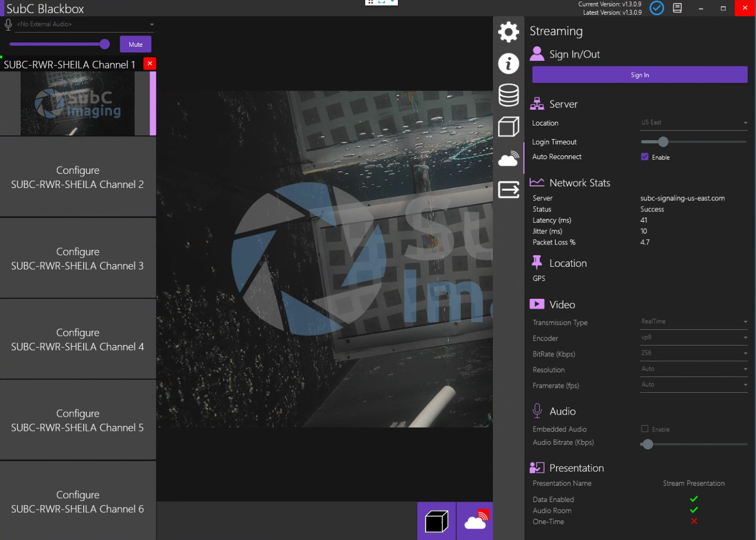Click the export arrow sidebar icon
The width and height of the screenshot is (756, 540).
tap(508, 190)
